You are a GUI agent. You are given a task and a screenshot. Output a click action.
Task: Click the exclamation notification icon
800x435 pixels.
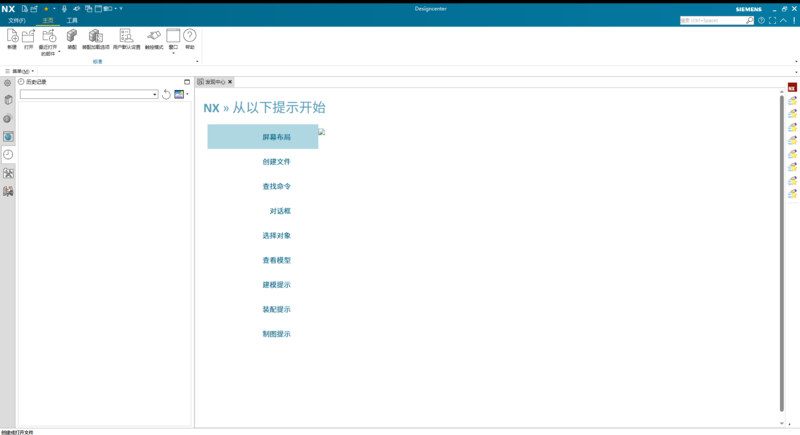click(x=794, y=20)
